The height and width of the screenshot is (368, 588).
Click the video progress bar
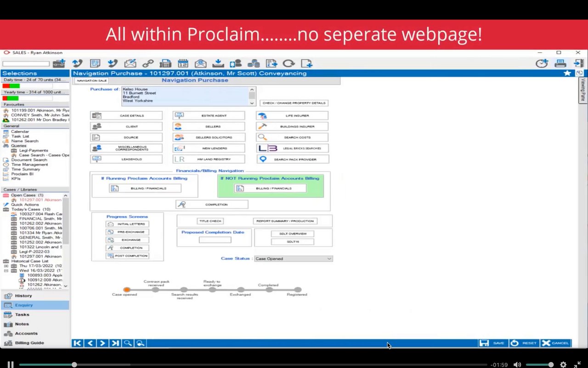pyautogui.click(x=253, y=365)
